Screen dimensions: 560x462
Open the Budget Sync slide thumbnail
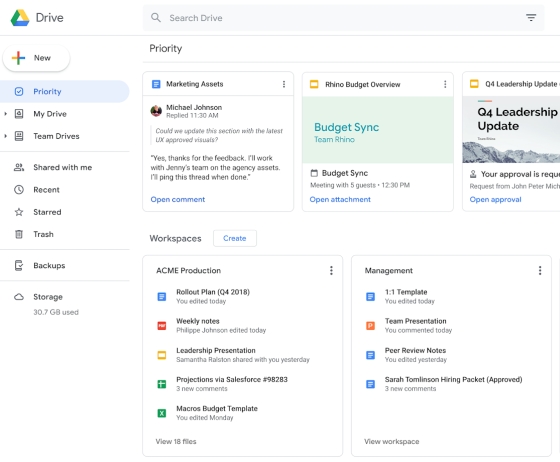(x=378, y=130)
